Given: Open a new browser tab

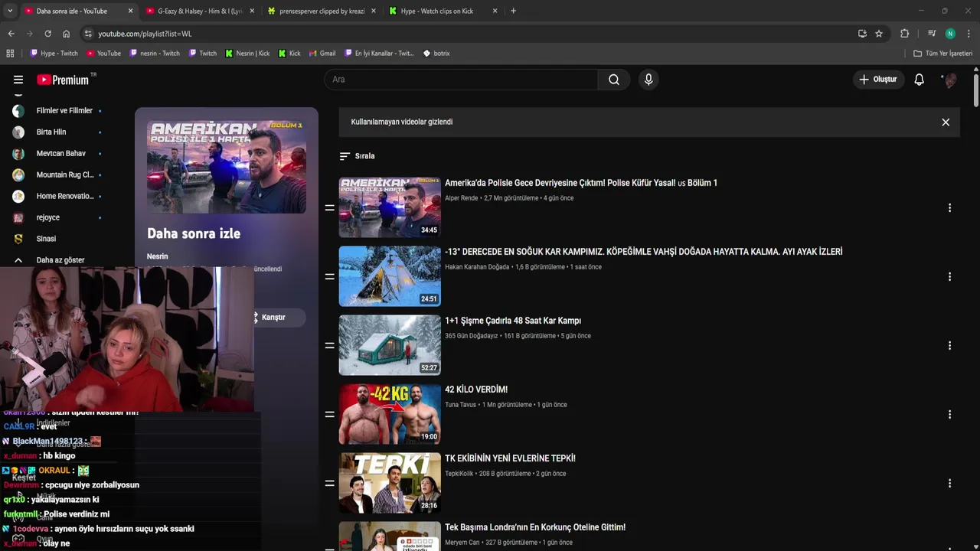Looking at the screenshot, I should pos(513,11).
